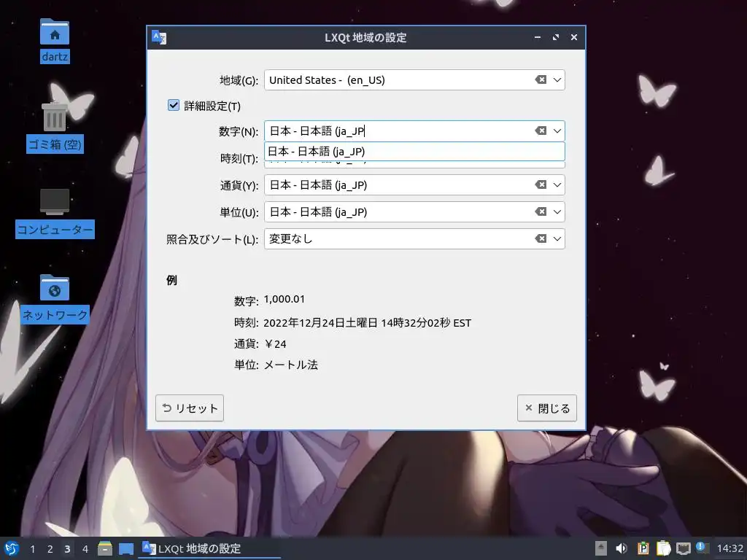Switch to workspace 2 in the pager
The height and width of the screenshot is (560, 747).
(50, 549)
